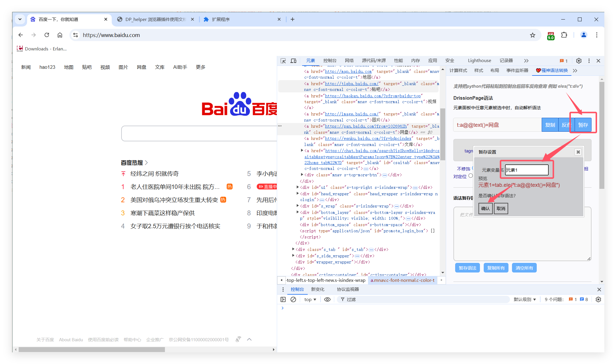Open the Lighthouse tab
This screenshot has width=616, height=364.
(479, 61)
